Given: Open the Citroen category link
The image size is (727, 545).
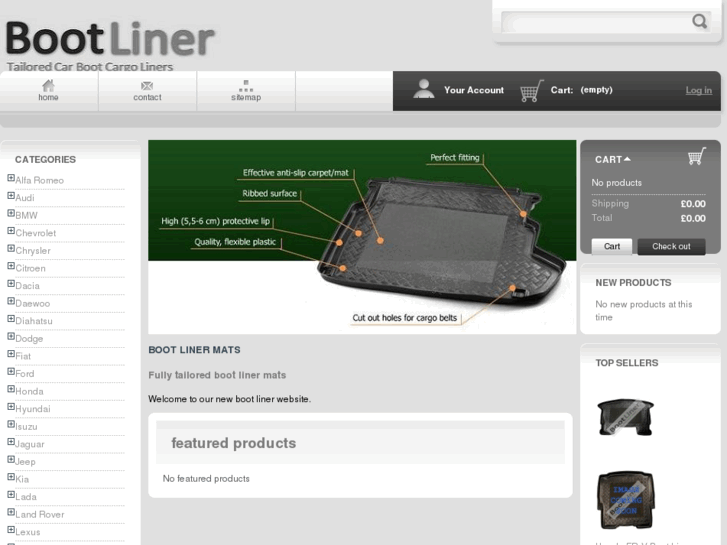Looking at the screenshot, I should coord(31,269).
